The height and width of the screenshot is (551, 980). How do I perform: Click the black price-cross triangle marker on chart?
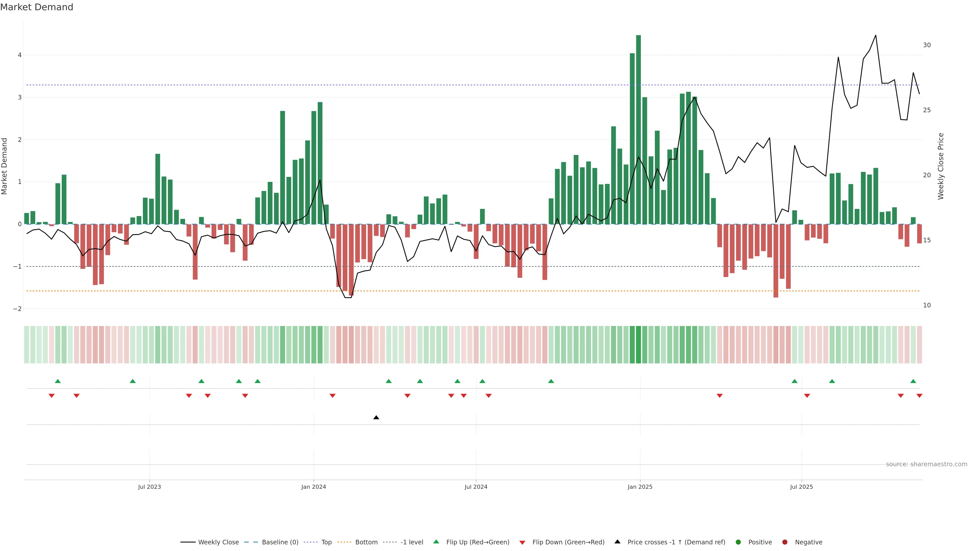(376, 418)
